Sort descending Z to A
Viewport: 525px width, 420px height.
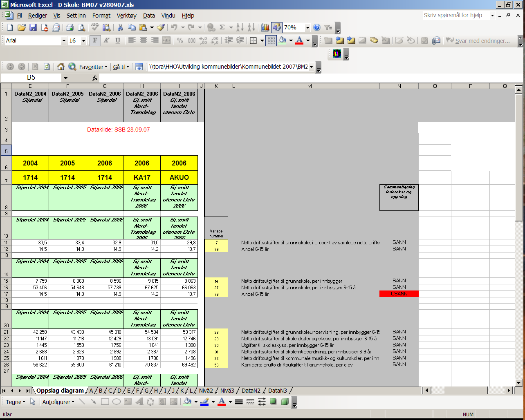point(251,28)
